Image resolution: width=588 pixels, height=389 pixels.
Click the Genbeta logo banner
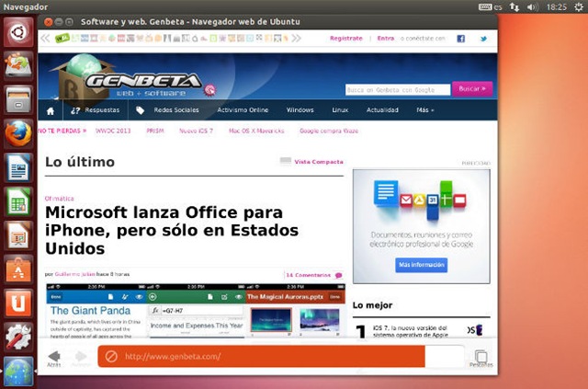(x=135, y=80)
